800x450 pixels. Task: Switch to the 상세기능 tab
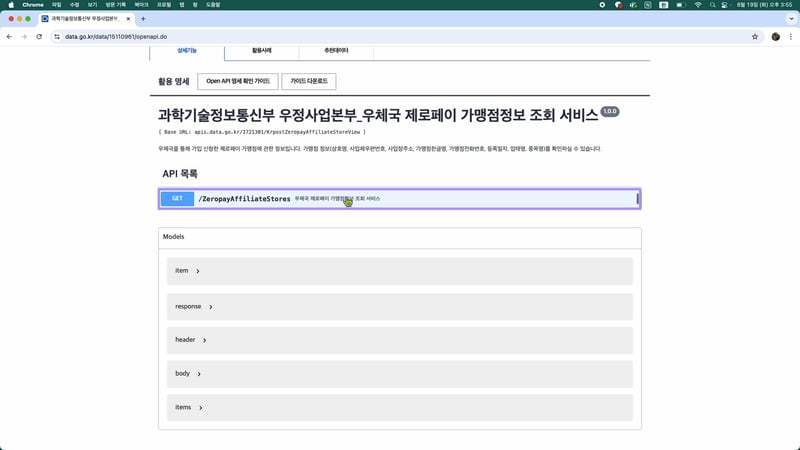(187, 51)
